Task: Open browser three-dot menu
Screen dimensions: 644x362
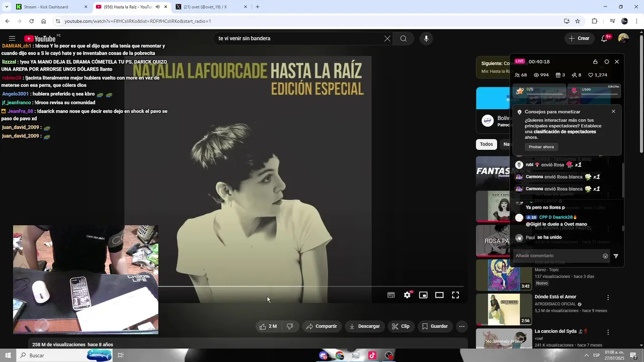Action: tap(637, 21)
